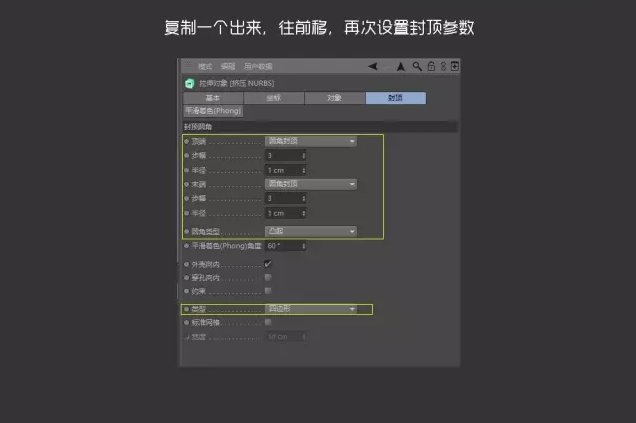Click the grip handle left of 模式

pyautogui.click(x=188, y=66)
